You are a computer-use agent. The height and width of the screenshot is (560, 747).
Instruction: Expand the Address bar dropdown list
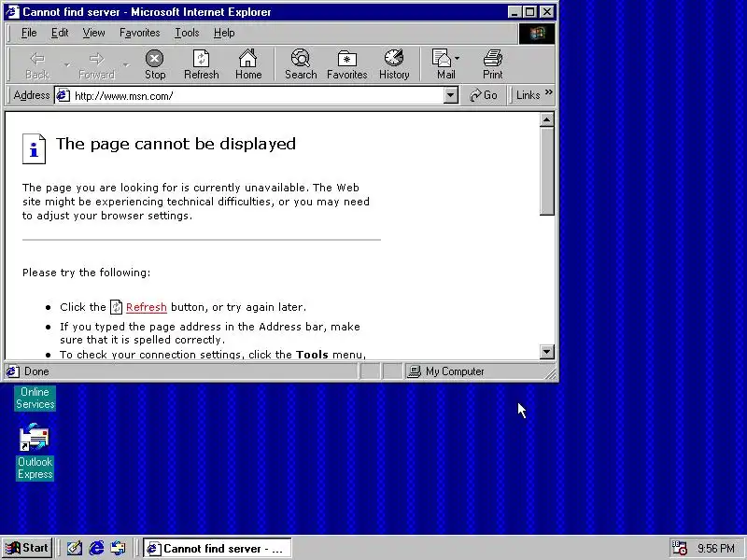[x=450, y=95]
